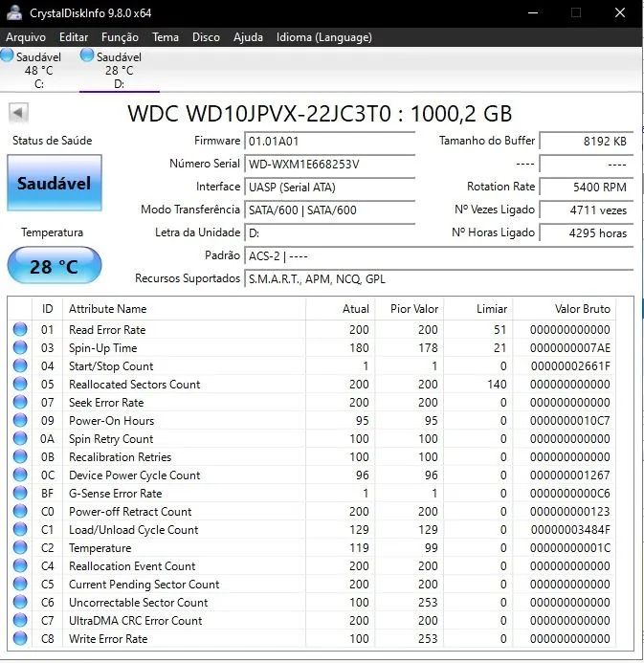
Task: Click the 'Status de Saúde' label
Action: coord(52,141)
